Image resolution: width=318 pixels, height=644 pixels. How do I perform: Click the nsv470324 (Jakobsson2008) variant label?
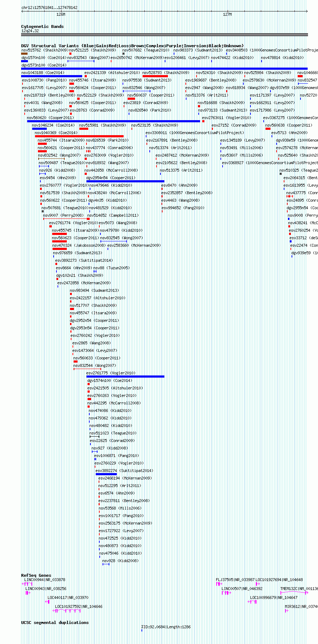coord(79,245)
